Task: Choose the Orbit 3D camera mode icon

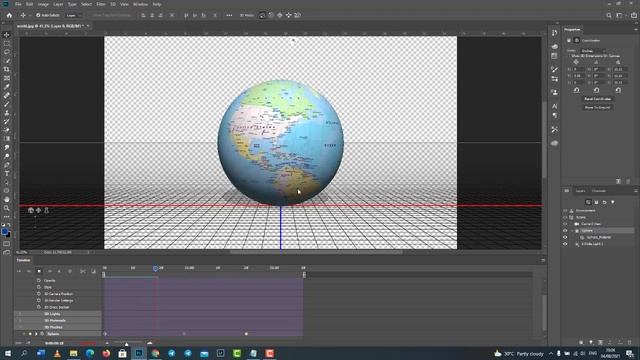Action: [x=262, y=15]
